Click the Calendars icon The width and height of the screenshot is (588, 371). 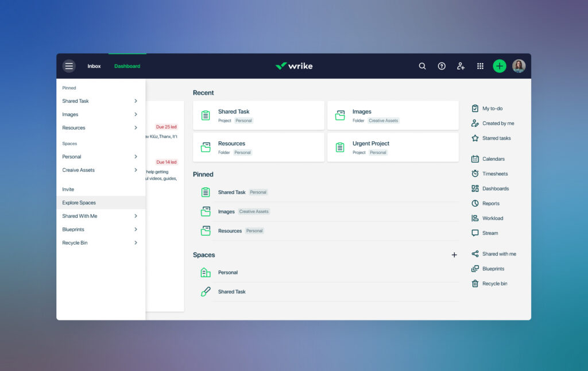(x=475, y=159)
